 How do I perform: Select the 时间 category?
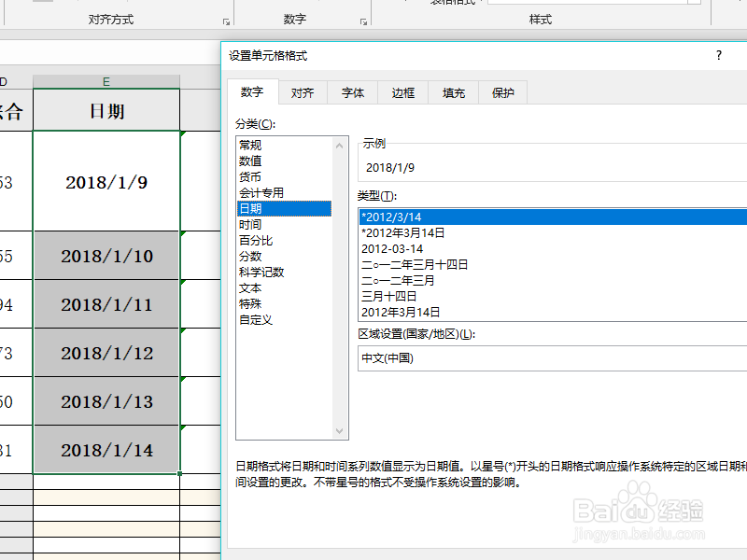250,224
